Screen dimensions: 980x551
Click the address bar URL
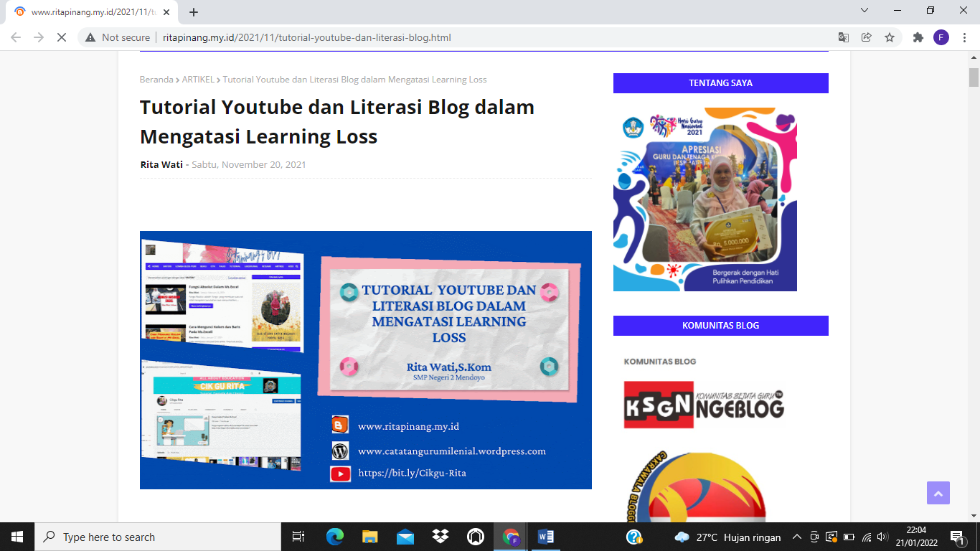click(307, 37)
